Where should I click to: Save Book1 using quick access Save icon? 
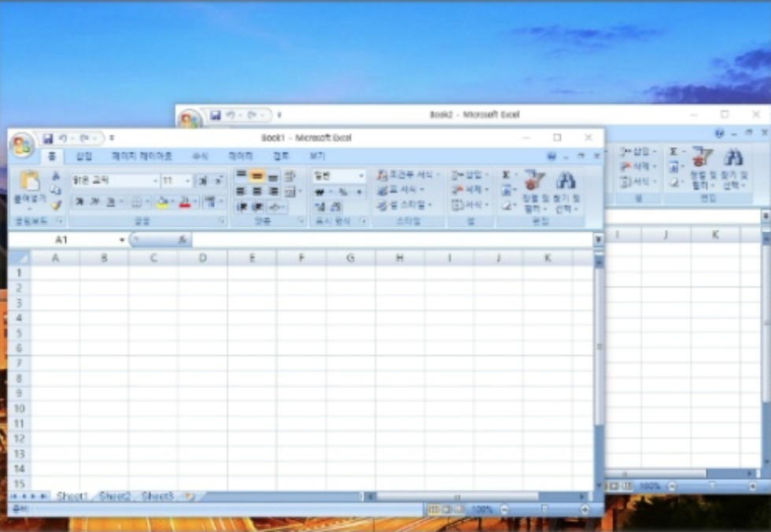(x=47, y=139)
